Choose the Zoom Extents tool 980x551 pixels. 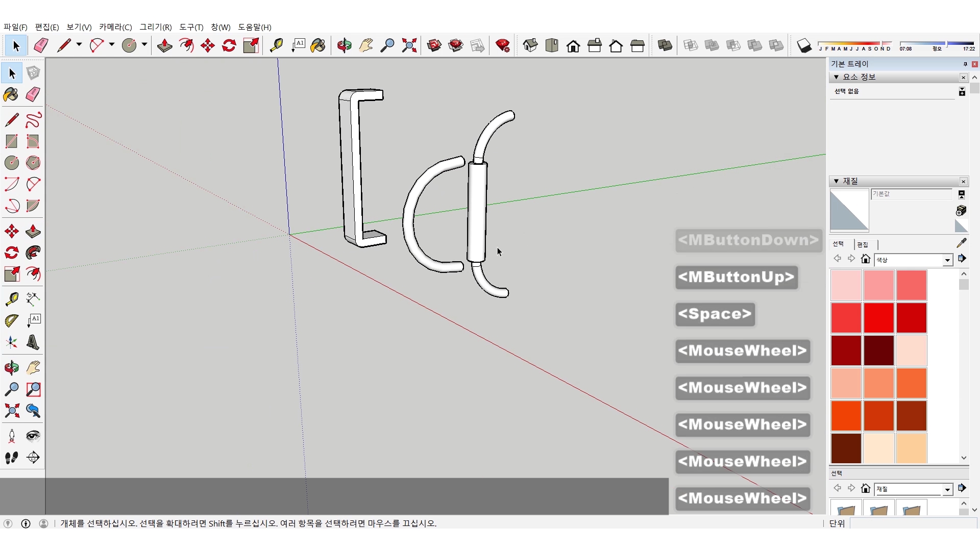pyautogui.click(x=409, y=46)
